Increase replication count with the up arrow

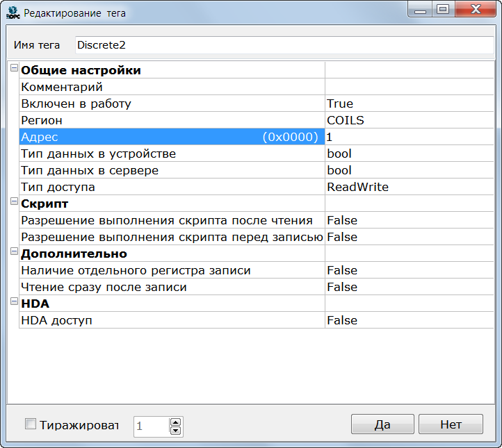click(175, 421)
